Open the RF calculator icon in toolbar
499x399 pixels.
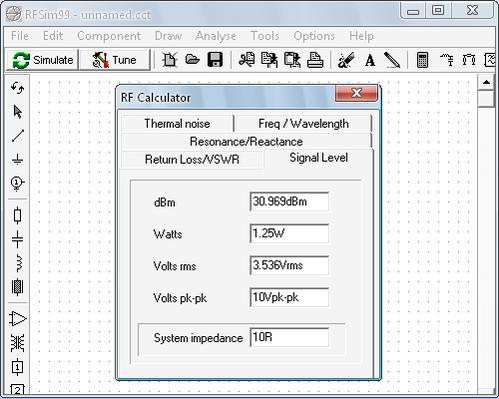422,60
